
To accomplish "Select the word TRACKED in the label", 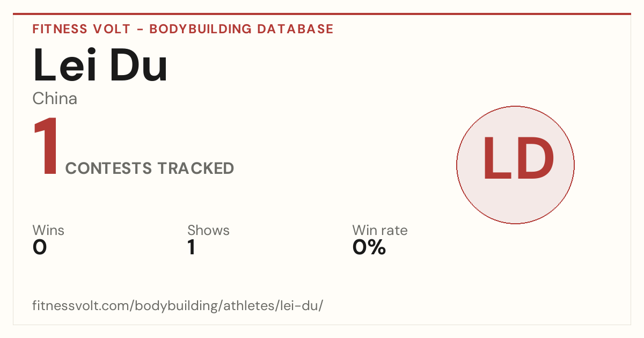I will tap(196, 168).
